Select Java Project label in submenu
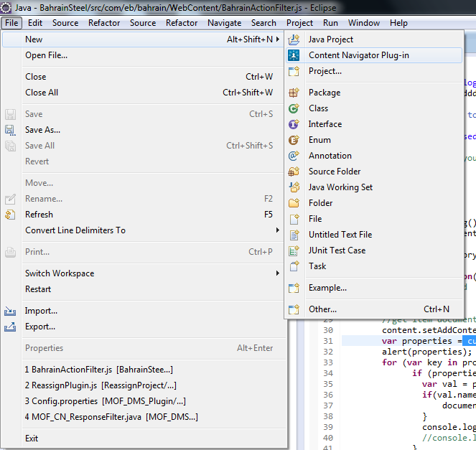The image size is (476, 450). [331, 39]
